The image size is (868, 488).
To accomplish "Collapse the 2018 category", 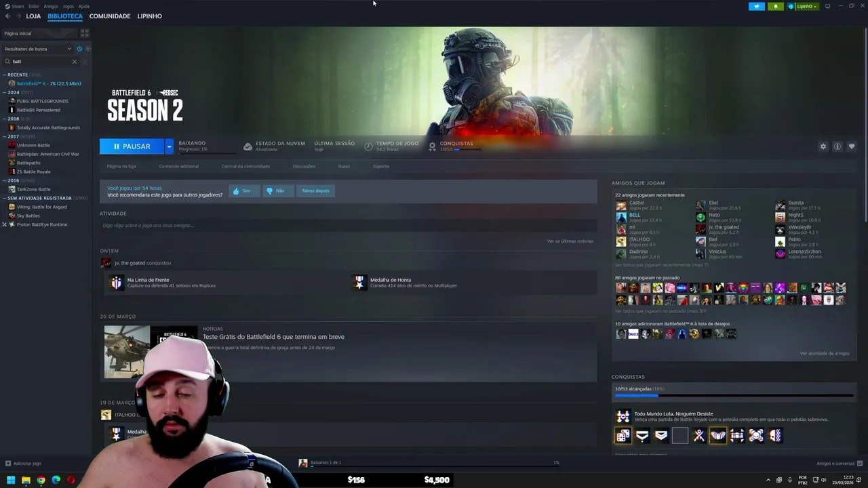I will coord(5,119).
